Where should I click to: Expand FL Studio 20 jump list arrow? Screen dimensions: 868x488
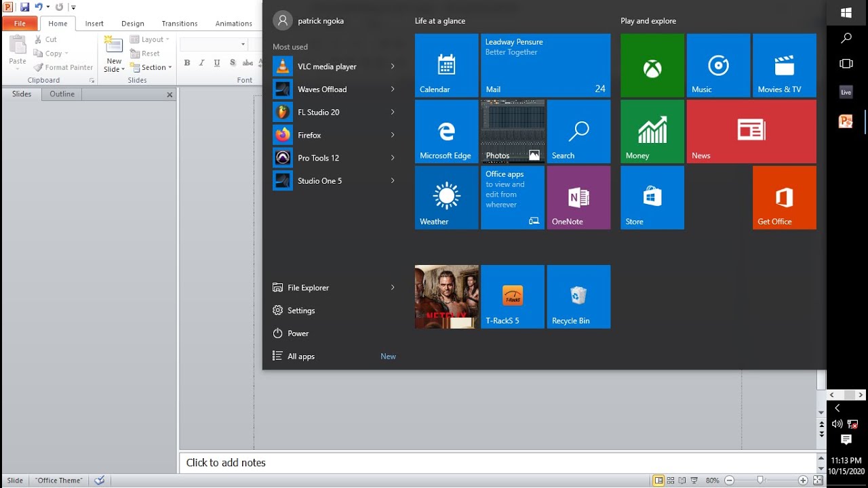pyautogui.click(x=393, y=112)
